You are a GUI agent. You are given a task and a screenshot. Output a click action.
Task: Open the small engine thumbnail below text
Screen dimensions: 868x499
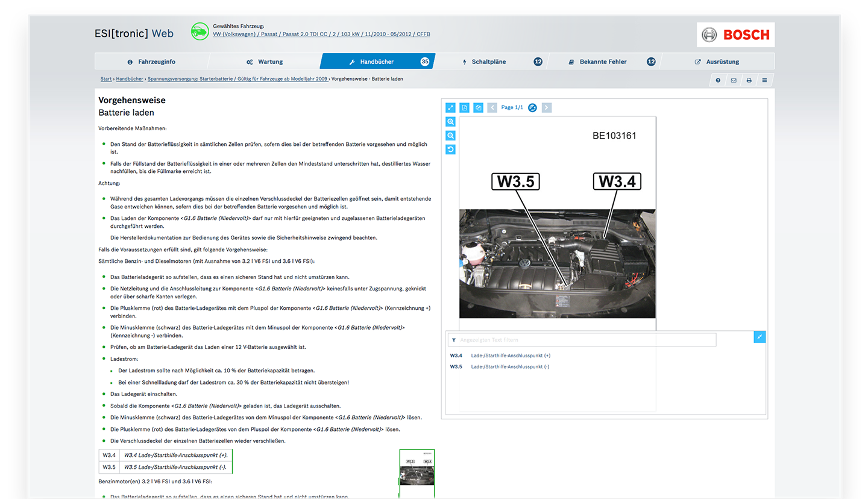[x=417, y=473]
